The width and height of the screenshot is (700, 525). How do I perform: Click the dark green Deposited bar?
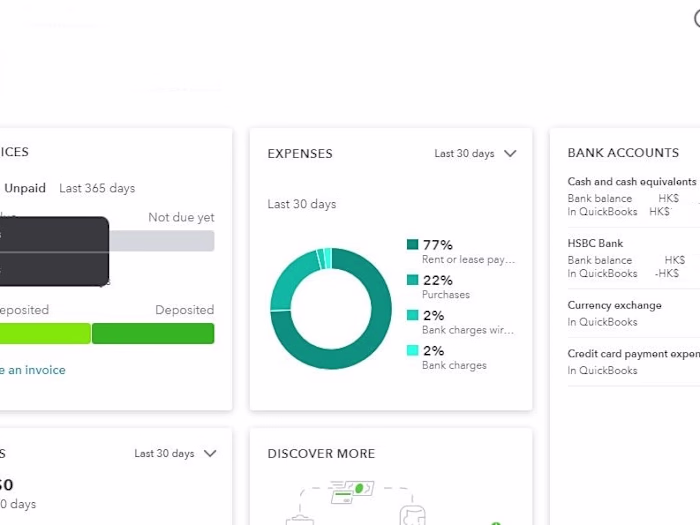pos(153,333)
